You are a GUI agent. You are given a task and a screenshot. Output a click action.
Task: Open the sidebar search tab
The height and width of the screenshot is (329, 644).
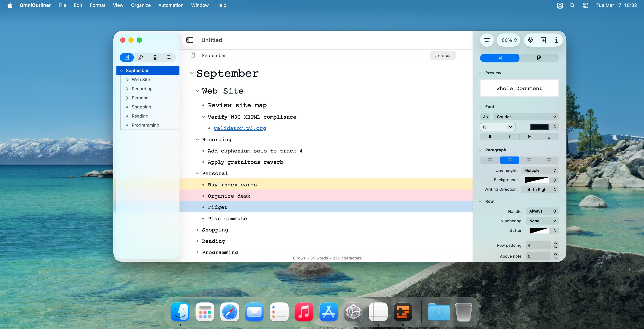pyautogui.click(x=169, y=58)
